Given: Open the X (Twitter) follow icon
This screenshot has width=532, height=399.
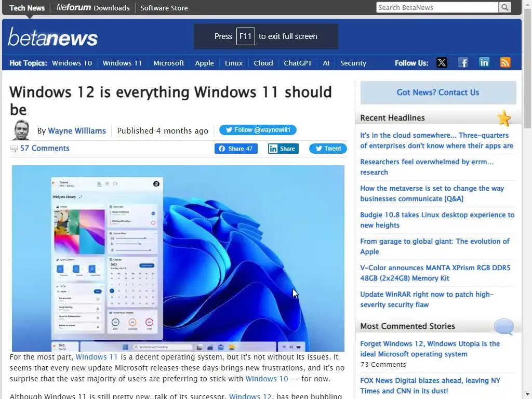Looking at the screenshot, I should [x=442, y=63].
